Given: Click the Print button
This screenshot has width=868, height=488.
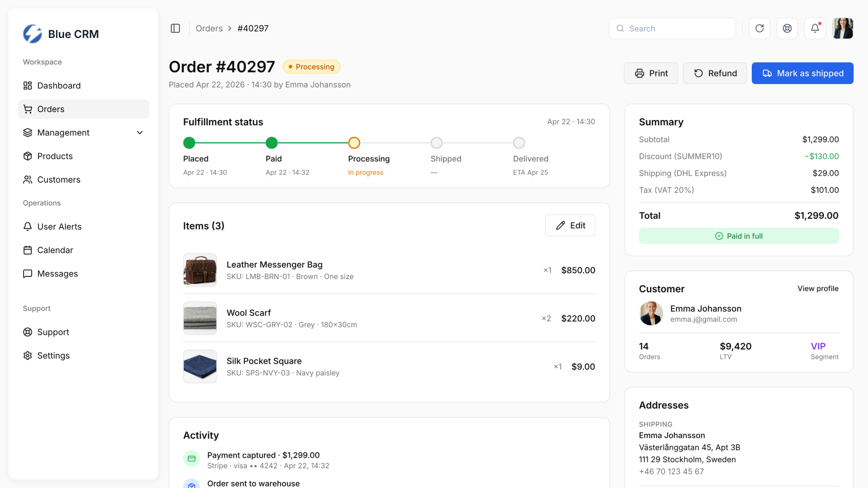Looking at the screenshot, I should tap(651, 73).
